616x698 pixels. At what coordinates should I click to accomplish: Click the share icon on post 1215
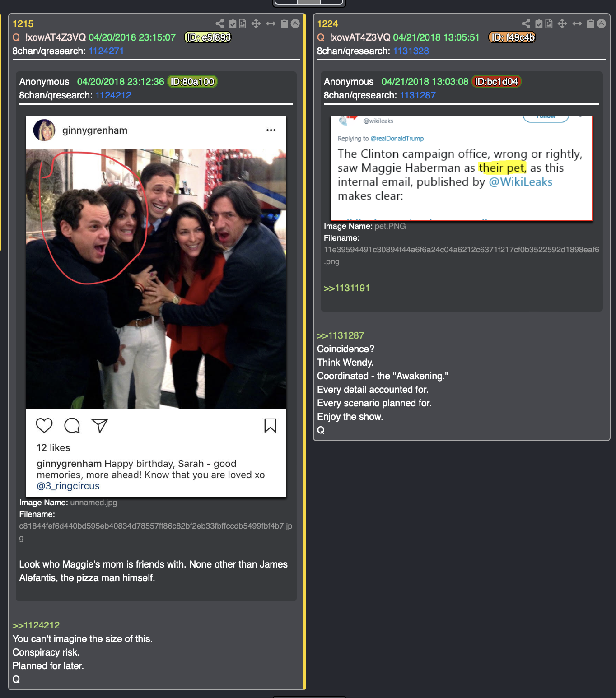tap(220, 23)
